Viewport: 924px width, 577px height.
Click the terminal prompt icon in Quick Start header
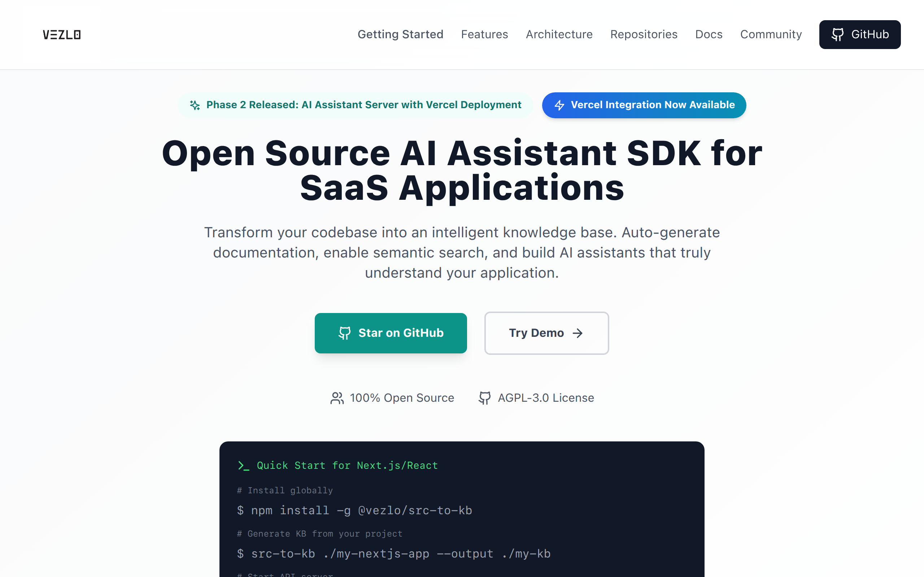click(x=243, y=466)
